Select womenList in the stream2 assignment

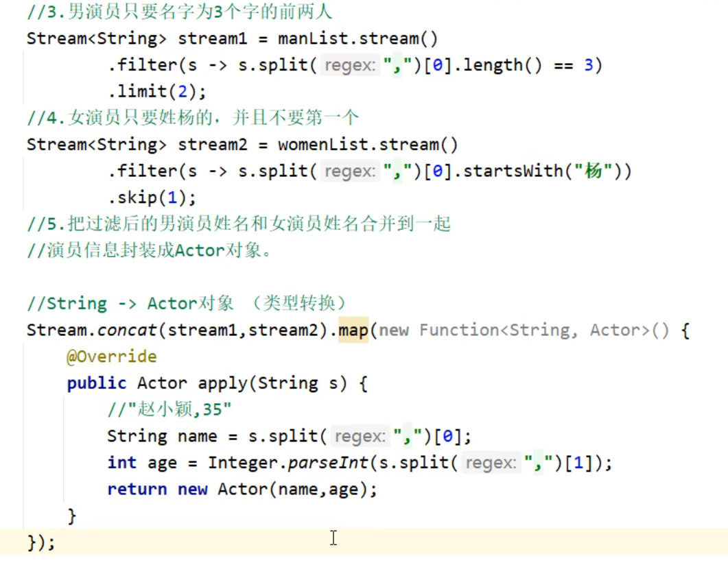coord(316,145)
